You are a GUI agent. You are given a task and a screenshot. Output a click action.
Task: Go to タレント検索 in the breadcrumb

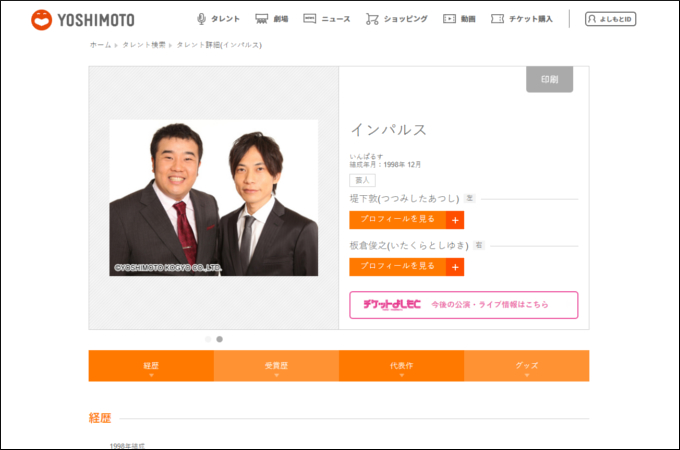[x=144, y=45]
